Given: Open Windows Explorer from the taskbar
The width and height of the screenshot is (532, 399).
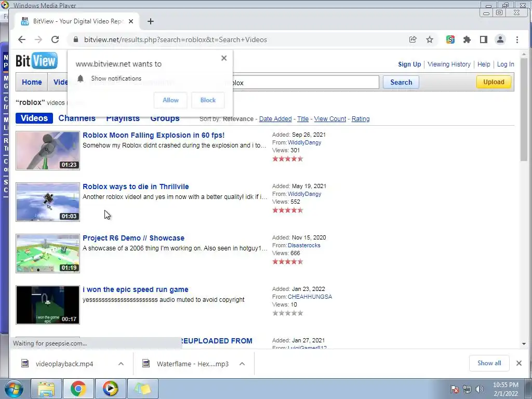Looking at the screenshot, I should pos(46,389).
